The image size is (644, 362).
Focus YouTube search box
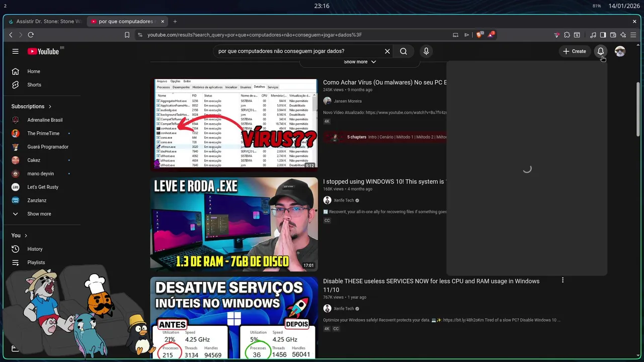pyautogui.click(x=299, y=51)
